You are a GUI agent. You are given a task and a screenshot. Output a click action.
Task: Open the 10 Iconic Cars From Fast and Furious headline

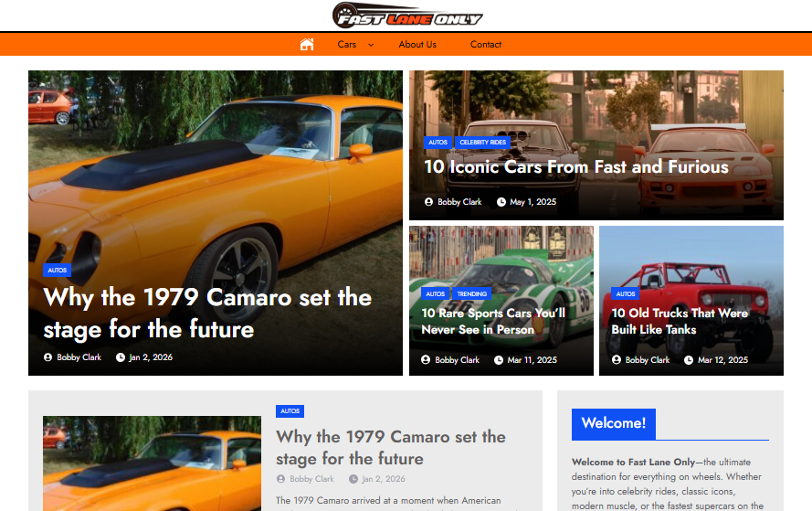pos(576,167)
